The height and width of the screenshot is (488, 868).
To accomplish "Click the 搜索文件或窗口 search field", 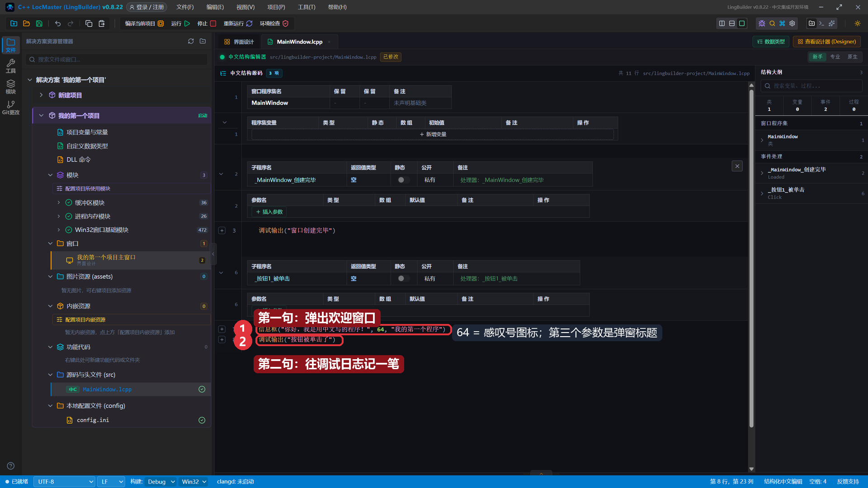I will click(117, 59).
